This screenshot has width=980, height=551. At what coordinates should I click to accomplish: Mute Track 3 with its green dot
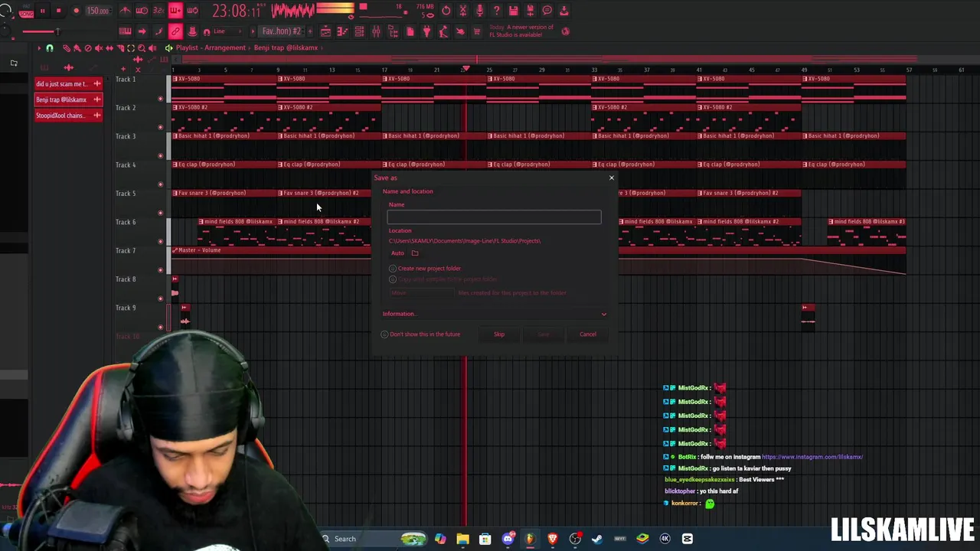(x=160, y=155)
